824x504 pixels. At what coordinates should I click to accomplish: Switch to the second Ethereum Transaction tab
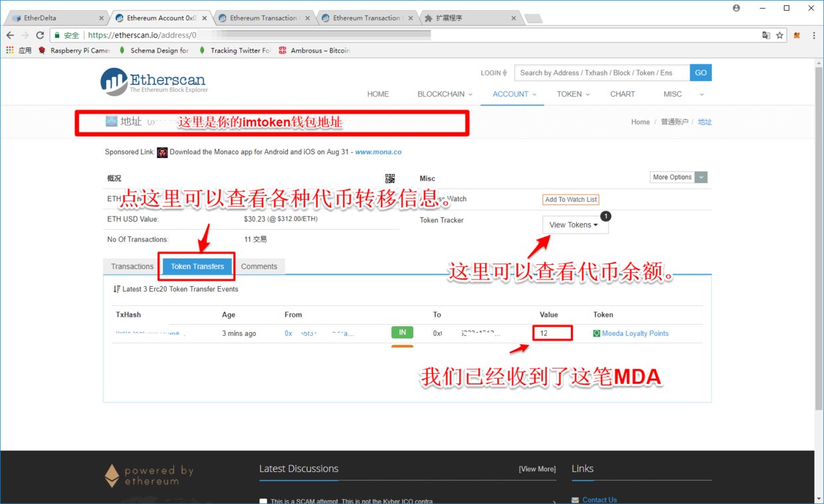(x=365, y=18)
